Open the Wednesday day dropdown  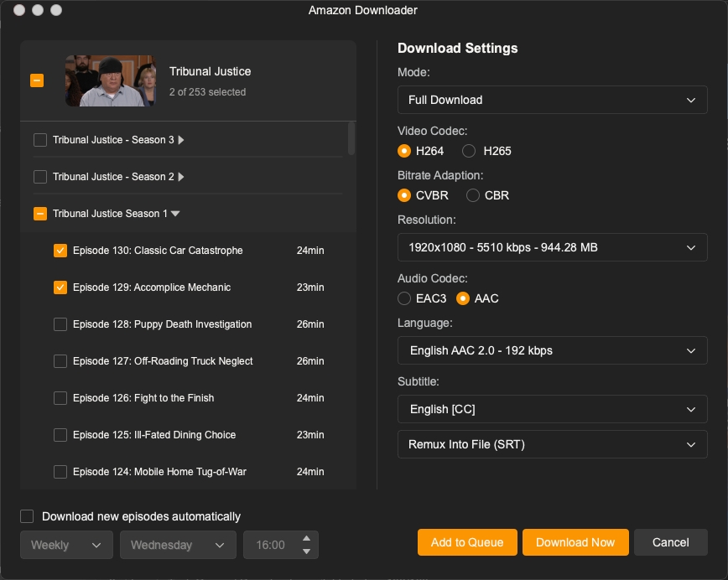178,545
